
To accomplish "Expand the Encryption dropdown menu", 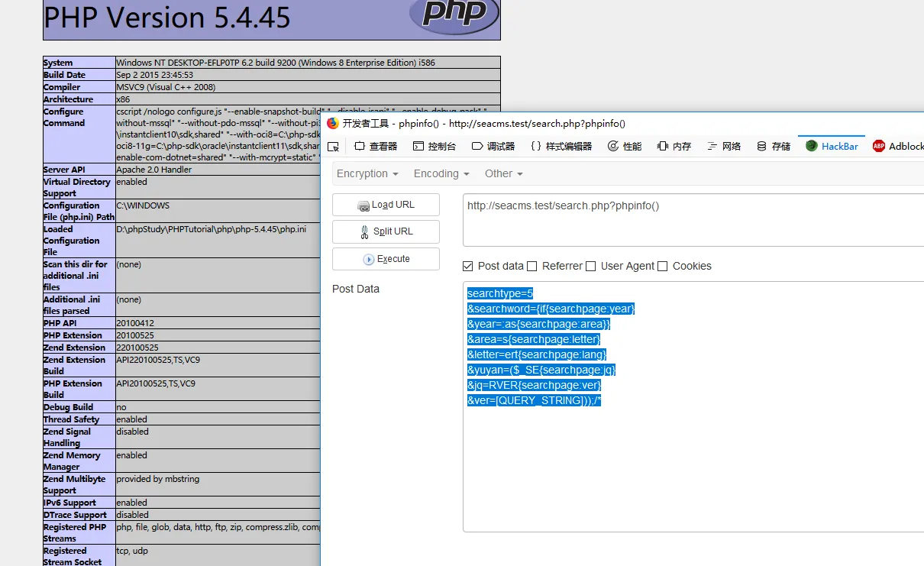I will pyautogui.click(x=367, y=173).
